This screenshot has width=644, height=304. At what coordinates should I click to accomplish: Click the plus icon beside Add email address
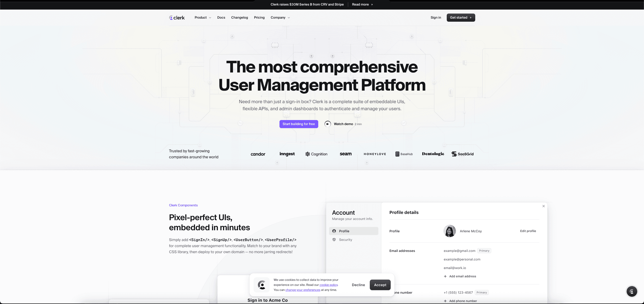coord(445,276)
